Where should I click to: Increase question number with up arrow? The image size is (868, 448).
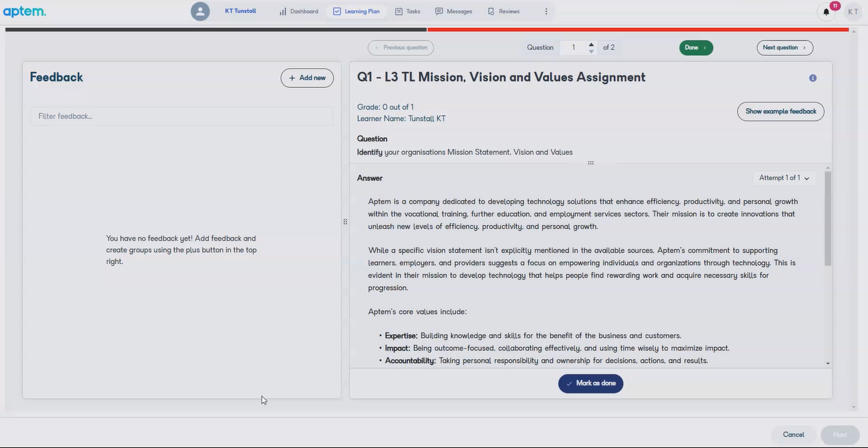point(591,44)
